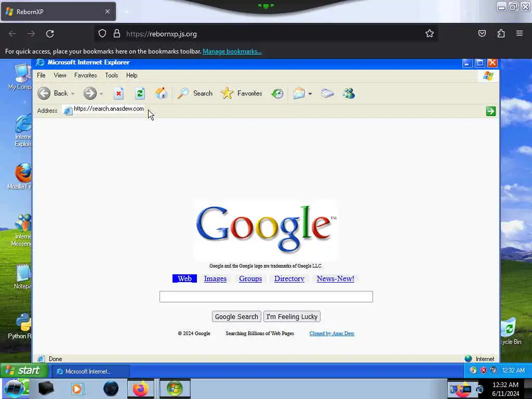
Task: Expand the Mail button dropdown arrow
Action: (x=310, y=94)
